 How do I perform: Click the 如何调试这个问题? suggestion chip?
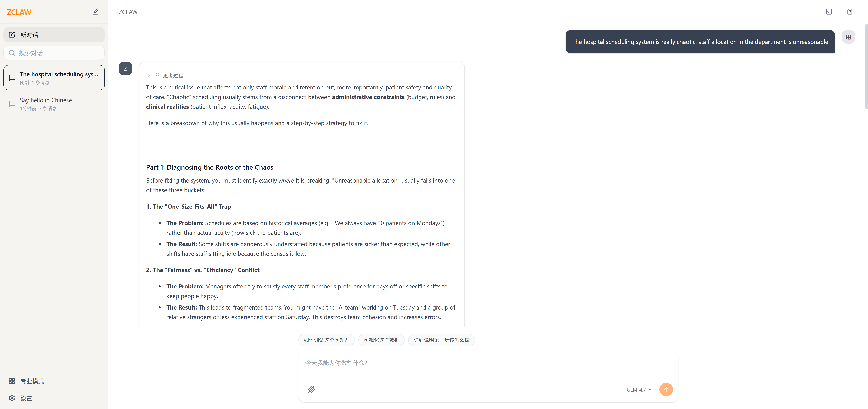pyautogui.click(x=326, y=340)
